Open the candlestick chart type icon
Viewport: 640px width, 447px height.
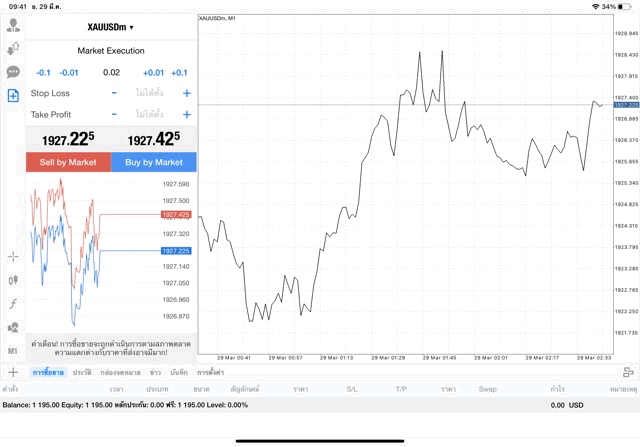[x=13, y=280]
